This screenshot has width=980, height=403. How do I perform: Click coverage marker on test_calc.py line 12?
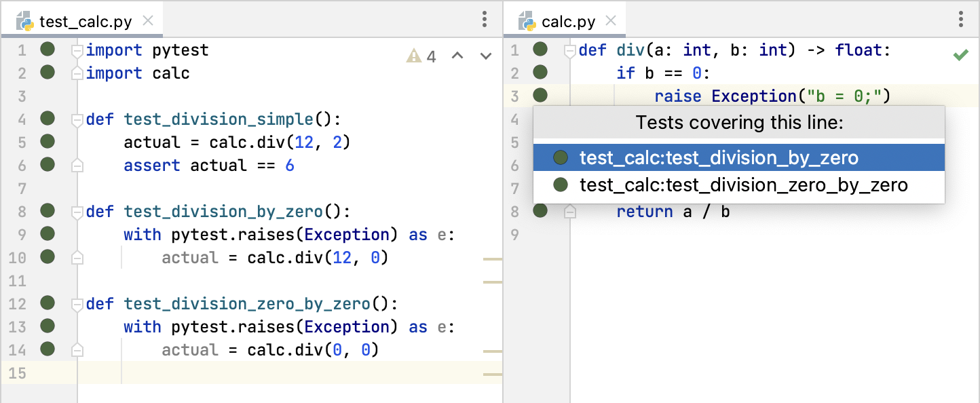tap(48, 303)
